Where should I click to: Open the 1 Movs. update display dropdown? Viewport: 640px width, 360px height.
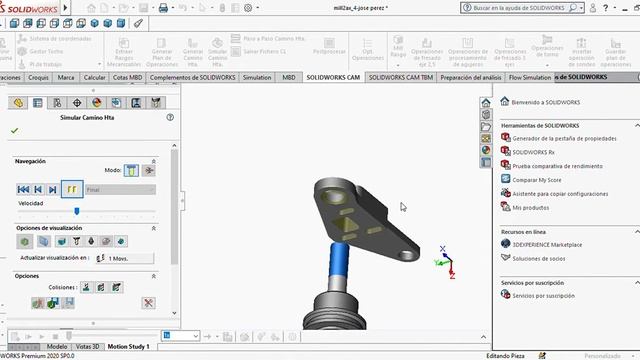pyautogui.click(x=125, y=258)
